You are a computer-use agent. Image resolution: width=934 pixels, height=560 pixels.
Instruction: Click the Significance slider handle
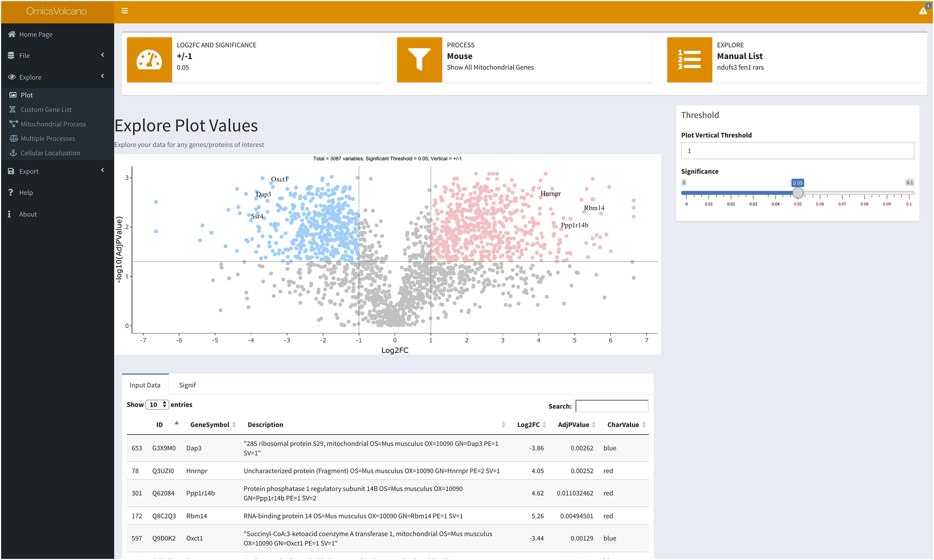point(797,193)
